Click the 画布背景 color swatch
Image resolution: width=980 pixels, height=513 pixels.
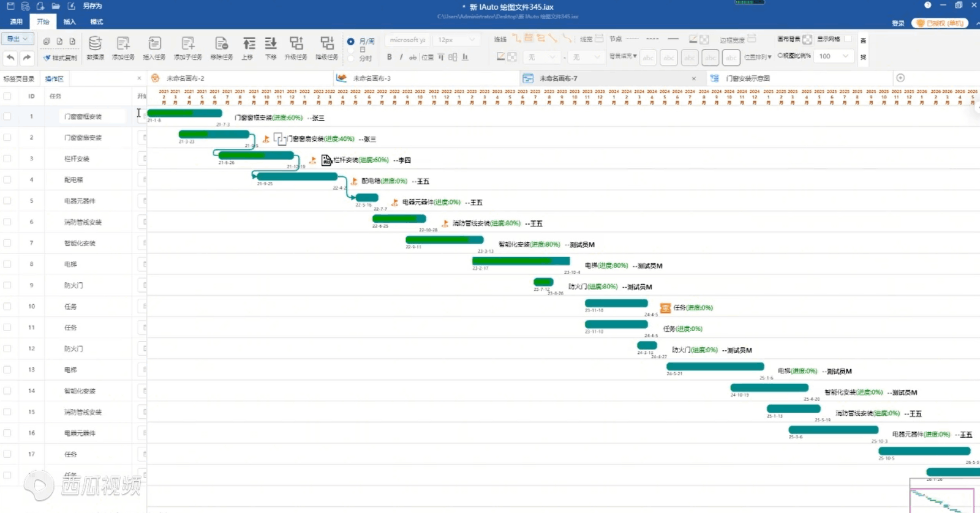pos(807,39)
